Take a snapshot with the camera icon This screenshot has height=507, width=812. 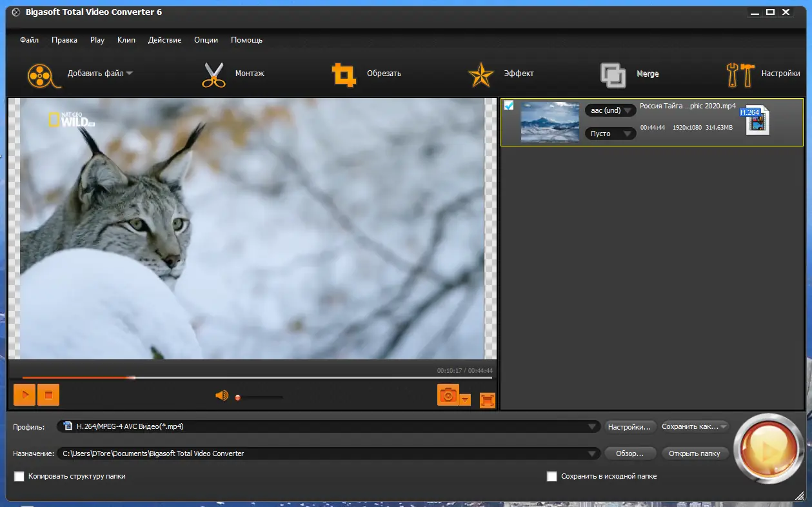(x=448, y=394)
